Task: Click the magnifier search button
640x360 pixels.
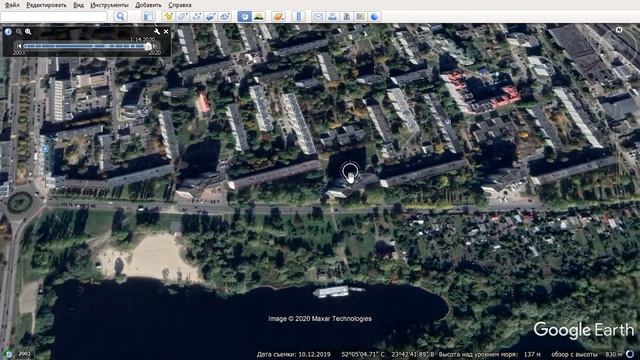Action: (120, 16)
